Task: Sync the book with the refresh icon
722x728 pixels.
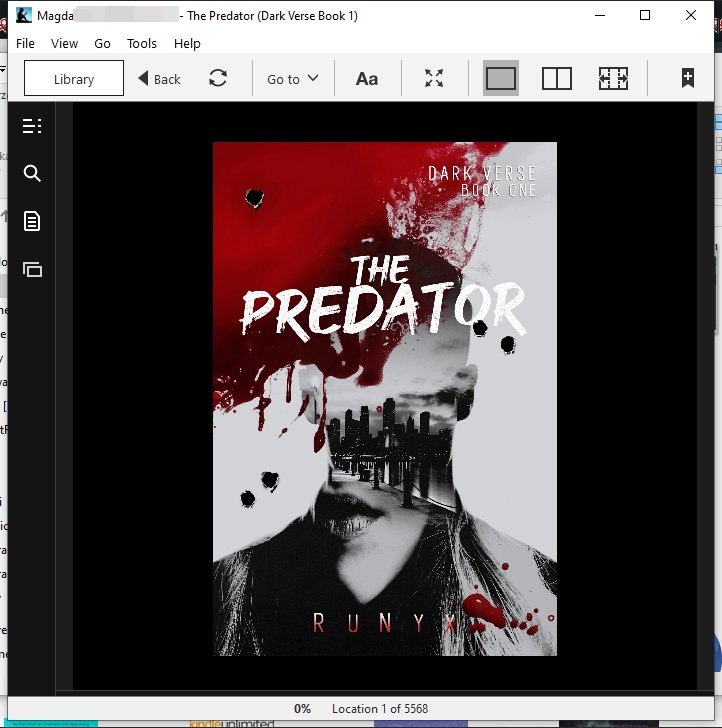Action: (x=218, y=78)
